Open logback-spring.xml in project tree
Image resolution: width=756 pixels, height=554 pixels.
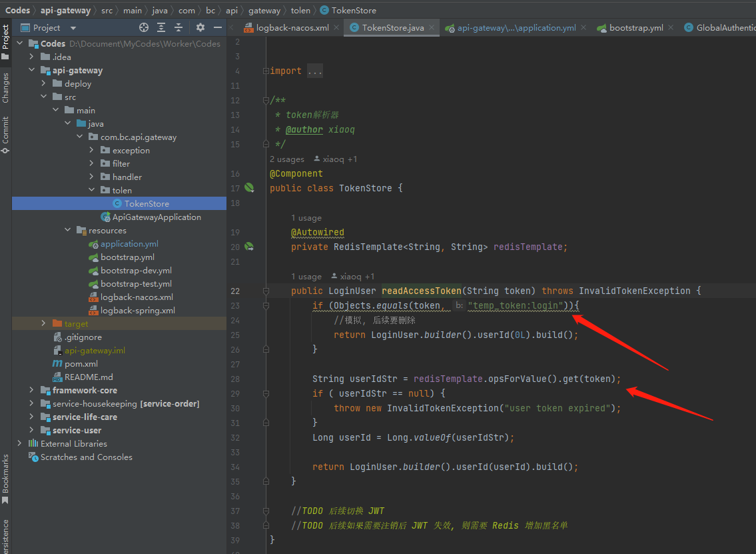tap(132, 310)
